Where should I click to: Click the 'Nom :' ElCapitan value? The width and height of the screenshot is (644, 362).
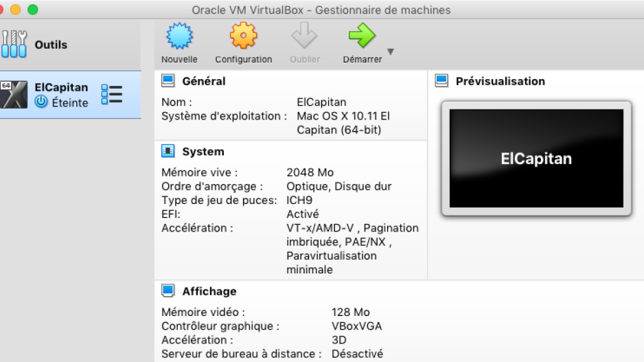click(321, 102)
